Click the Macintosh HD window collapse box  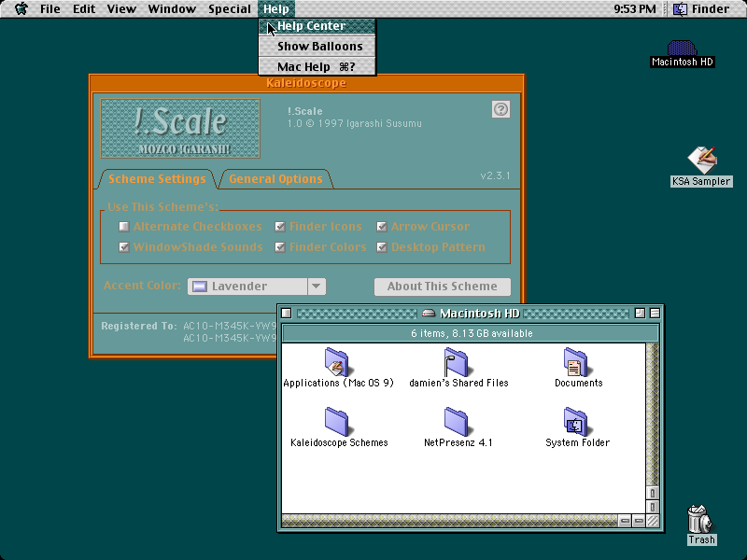(655, 314)
